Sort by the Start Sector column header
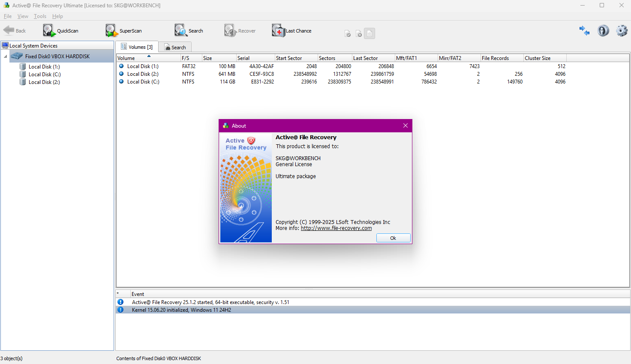Viewport: 631px width, 364px height. (x=296, y=58)
